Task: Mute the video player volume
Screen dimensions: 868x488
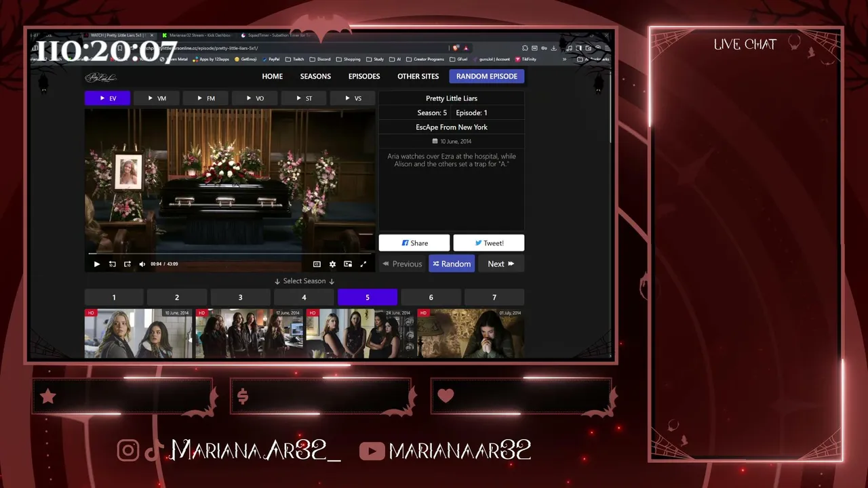Action: pos(142,264)
